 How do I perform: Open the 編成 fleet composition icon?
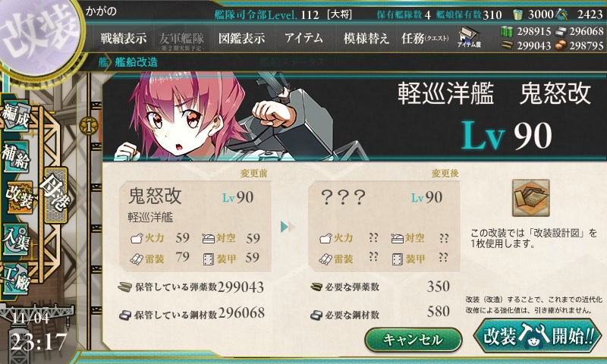click(x=16, y=116)
